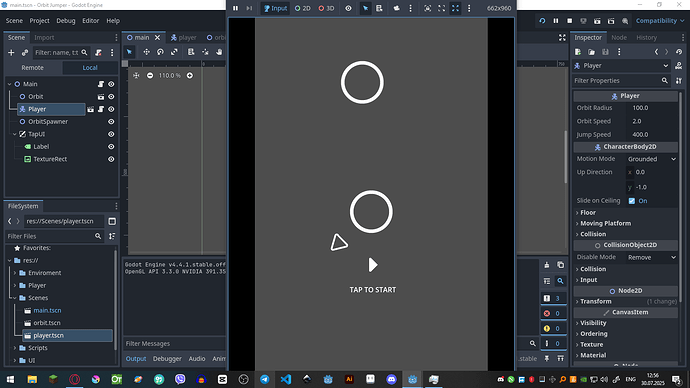Click the error count filter in Output

point(552,313)
